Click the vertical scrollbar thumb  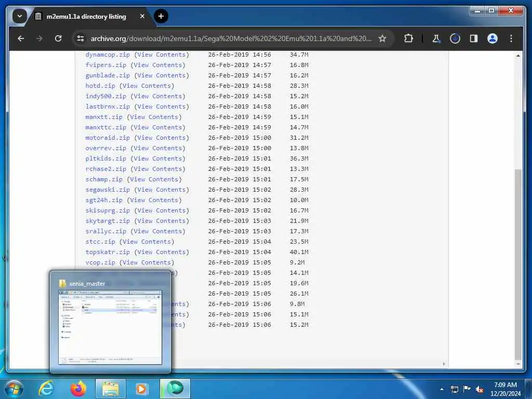518,264
